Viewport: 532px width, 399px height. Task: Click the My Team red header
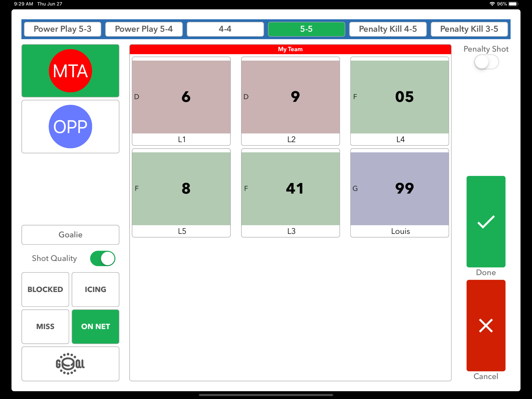pyautogui.click(x=290, y=49)
